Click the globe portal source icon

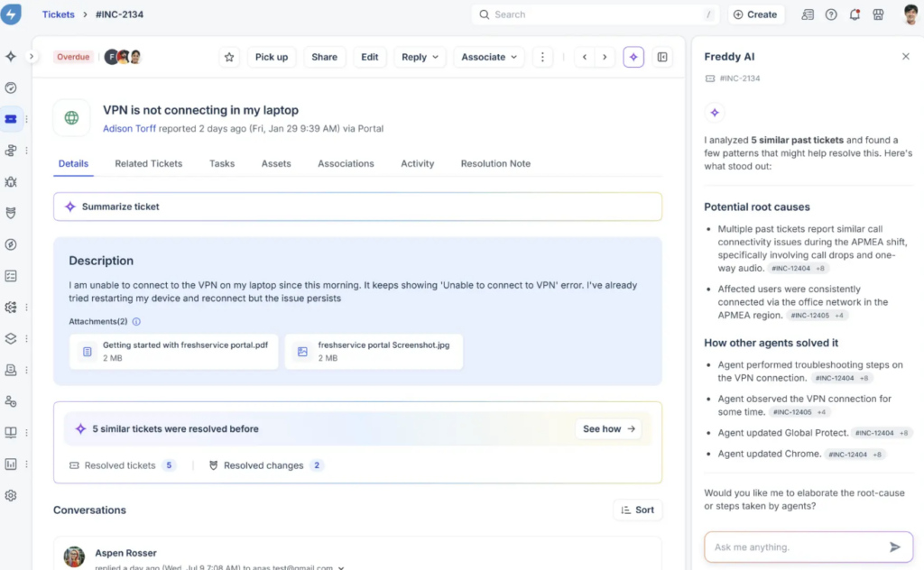72,117
